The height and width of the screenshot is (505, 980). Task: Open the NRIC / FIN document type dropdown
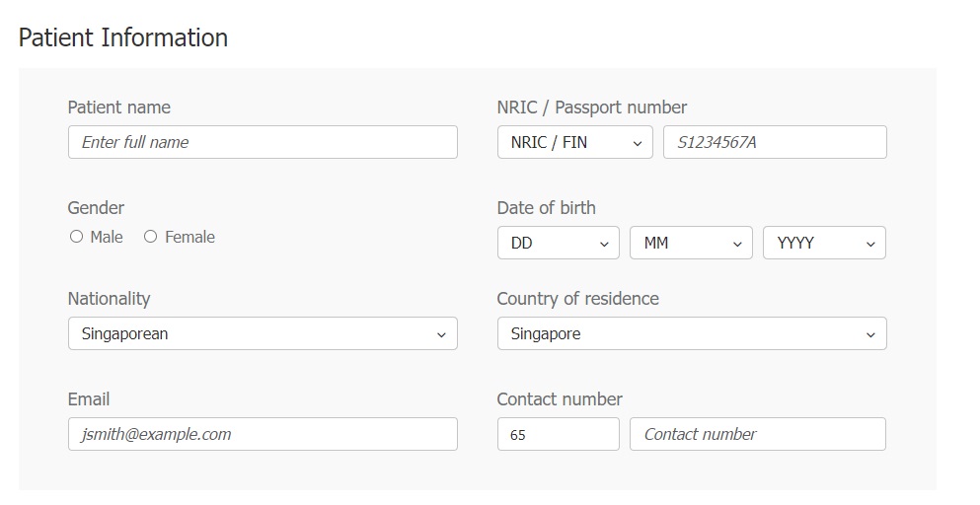pos(574,142)
